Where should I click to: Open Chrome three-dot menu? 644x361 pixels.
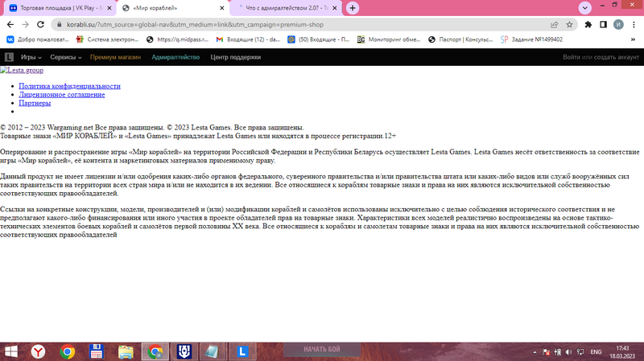pos(634,25)
